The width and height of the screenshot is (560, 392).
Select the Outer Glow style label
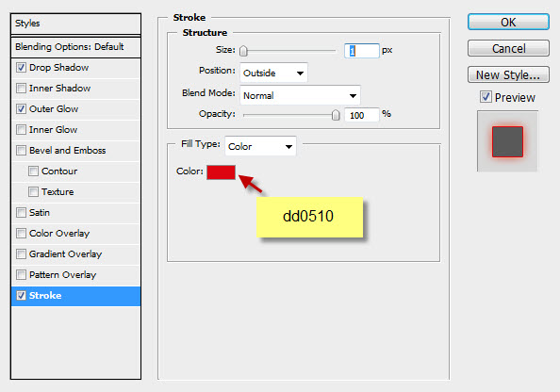(x=54, y=108)
